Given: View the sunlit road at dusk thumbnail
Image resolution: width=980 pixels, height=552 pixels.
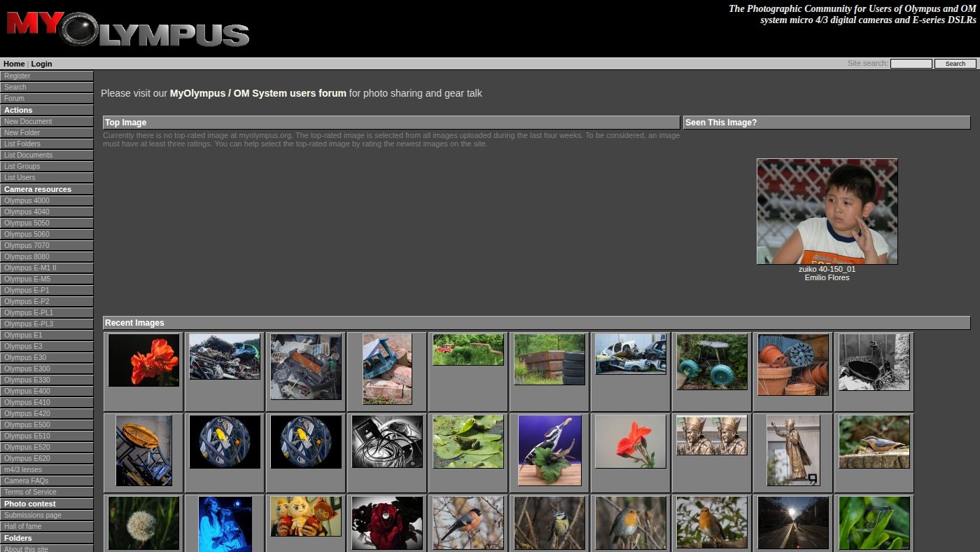Looking at the screenshot, I should coord(793,523).
